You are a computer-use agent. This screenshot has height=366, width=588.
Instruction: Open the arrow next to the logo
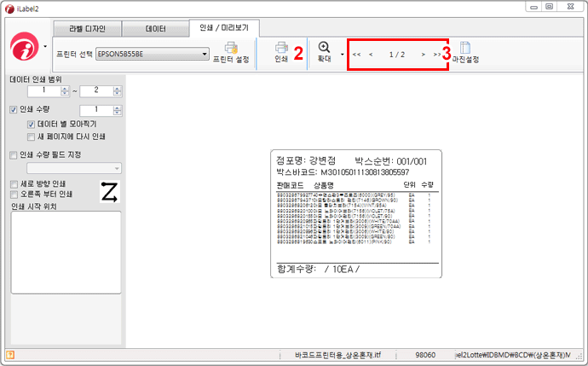(x=45, y=47)
